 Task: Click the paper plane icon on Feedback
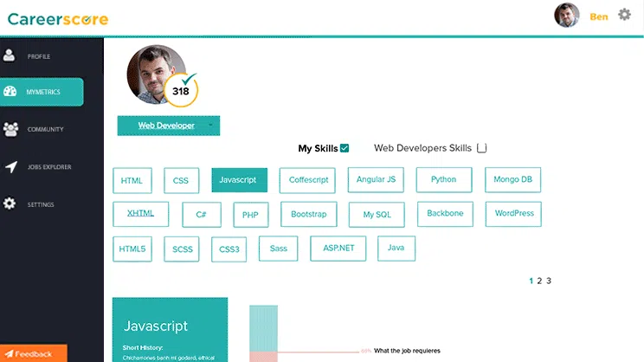point(9,354)
